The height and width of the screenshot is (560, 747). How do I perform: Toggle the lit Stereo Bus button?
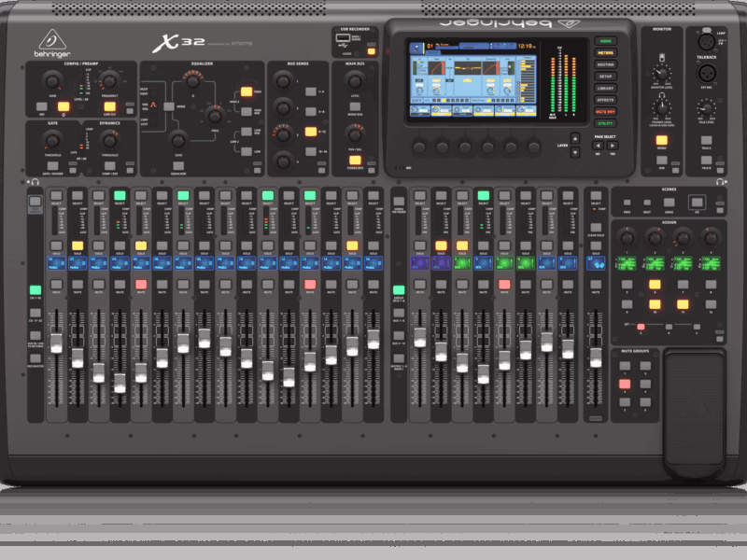(x=355, y=161)
